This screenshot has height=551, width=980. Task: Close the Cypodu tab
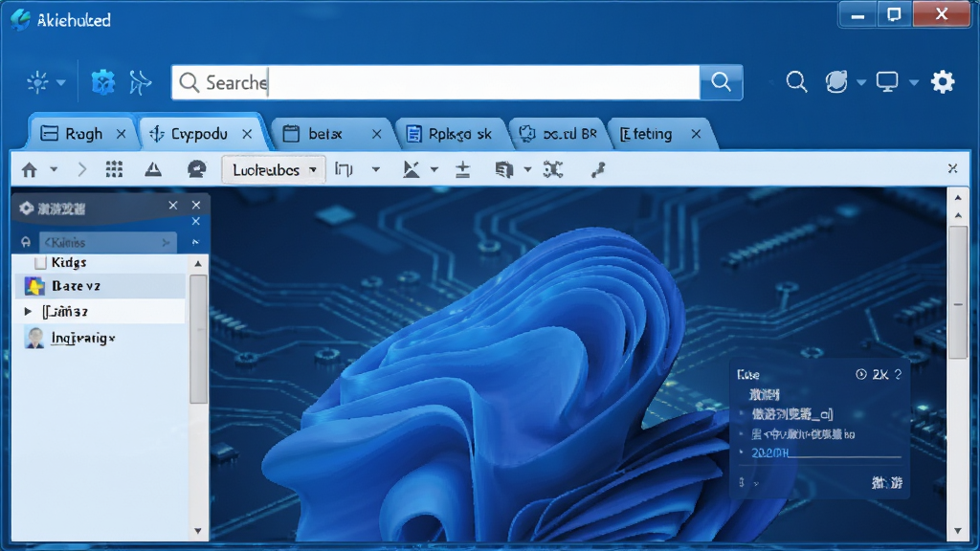[x=248, y=134]
